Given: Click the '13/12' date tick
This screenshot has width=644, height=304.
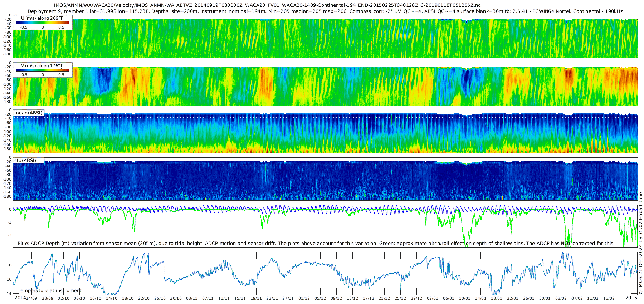Looking at the screenshot, I should pos(352,298).
